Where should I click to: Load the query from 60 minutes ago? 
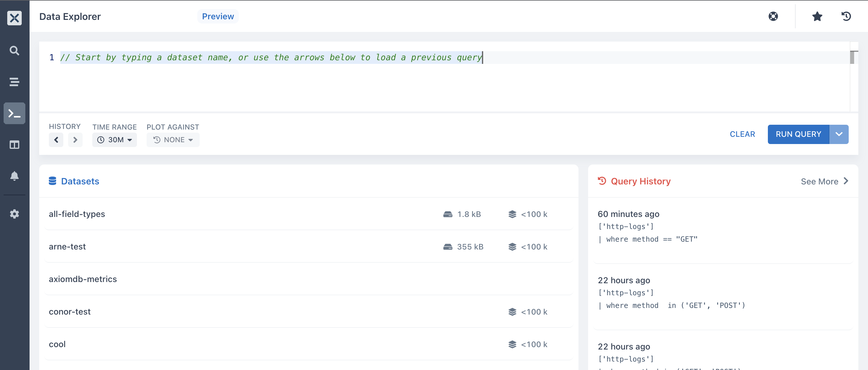point(723,230)
